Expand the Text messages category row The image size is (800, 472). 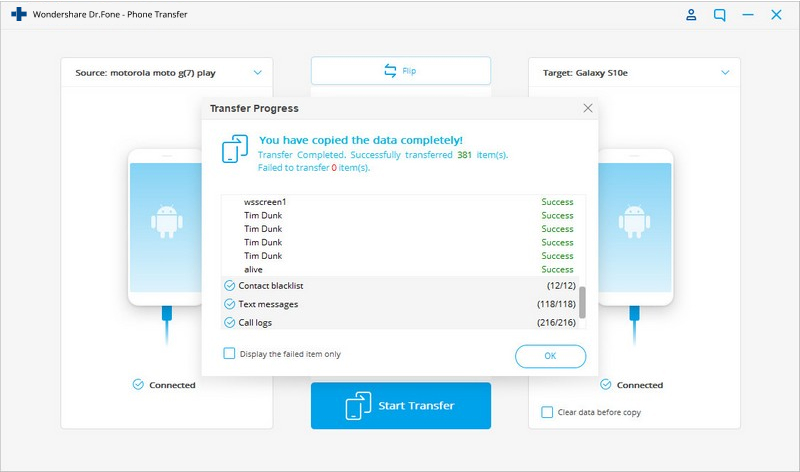(400, 304)
